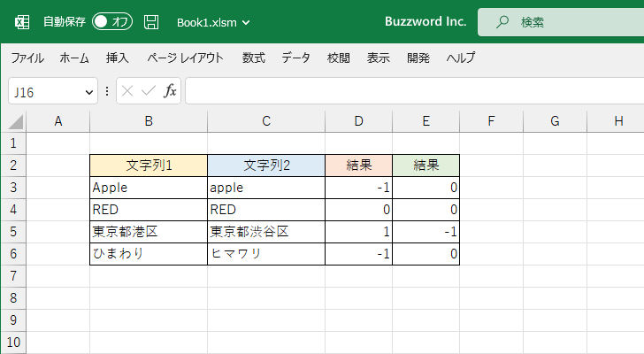Click the search magnifier icon
Screen dimensions: 644x354
pos(502,22)
